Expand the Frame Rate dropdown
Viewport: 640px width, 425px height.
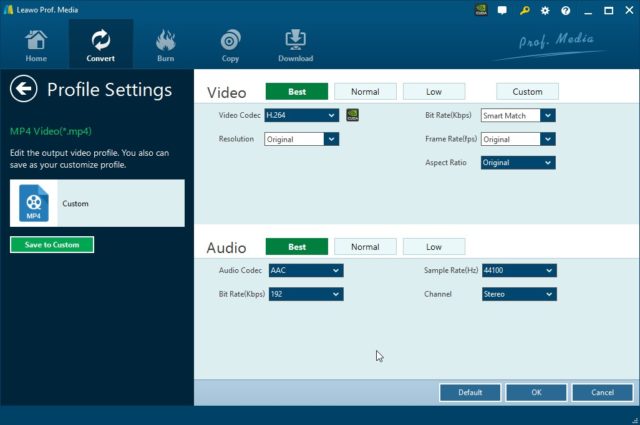tap(548, 139)
